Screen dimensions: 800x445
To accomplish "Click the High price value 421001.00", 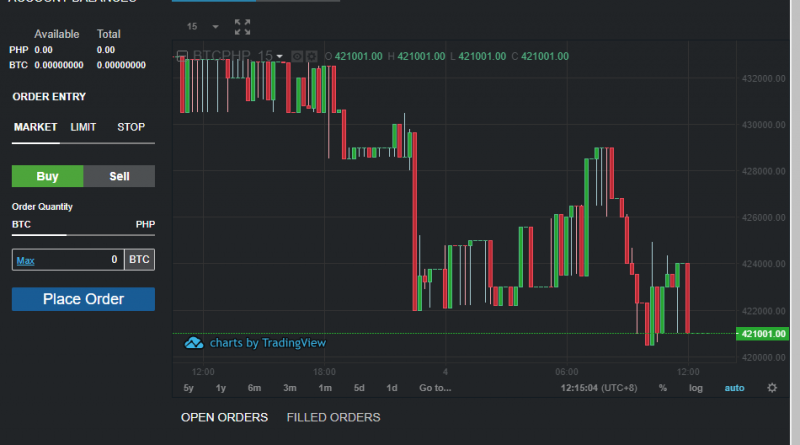I will click(x=421, y=57).
